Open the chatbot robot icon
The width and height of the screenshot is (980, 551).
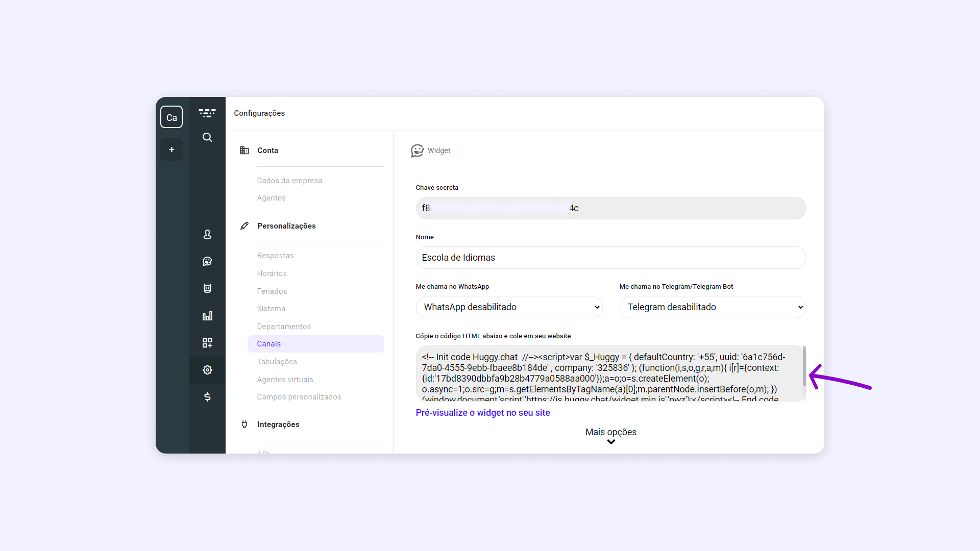click(x=207, y=288)
